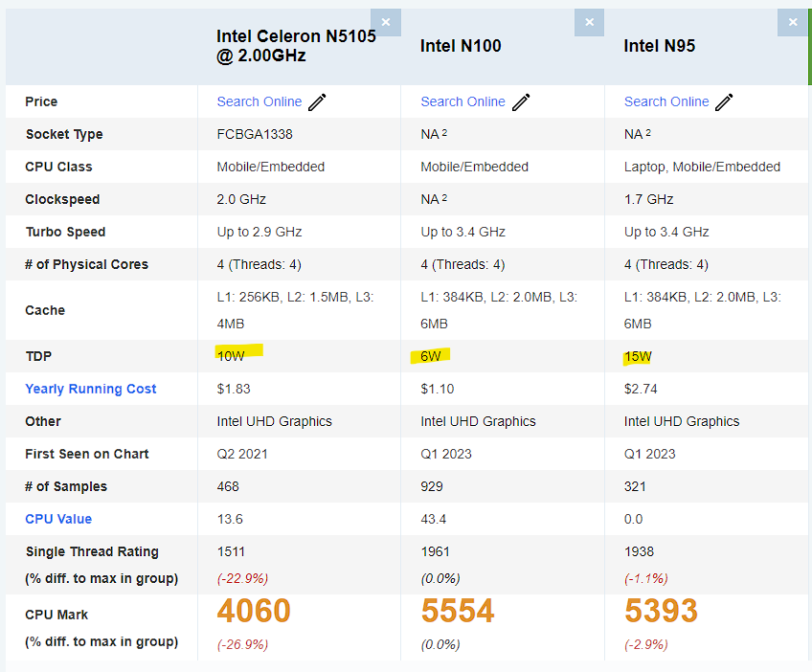Remove Intel Celeron N5105 column with X
812x672 pixels.
[x=386, y=22]
